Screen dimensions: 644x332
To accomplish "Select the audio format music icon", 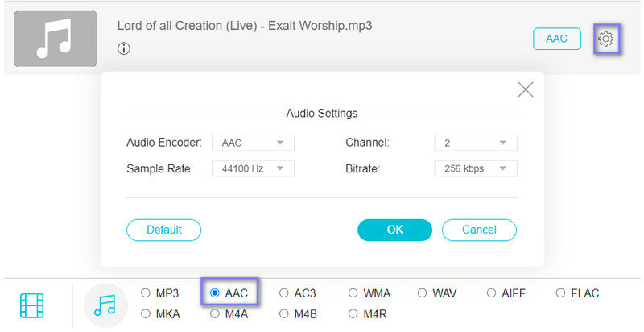I will point(105,305).
